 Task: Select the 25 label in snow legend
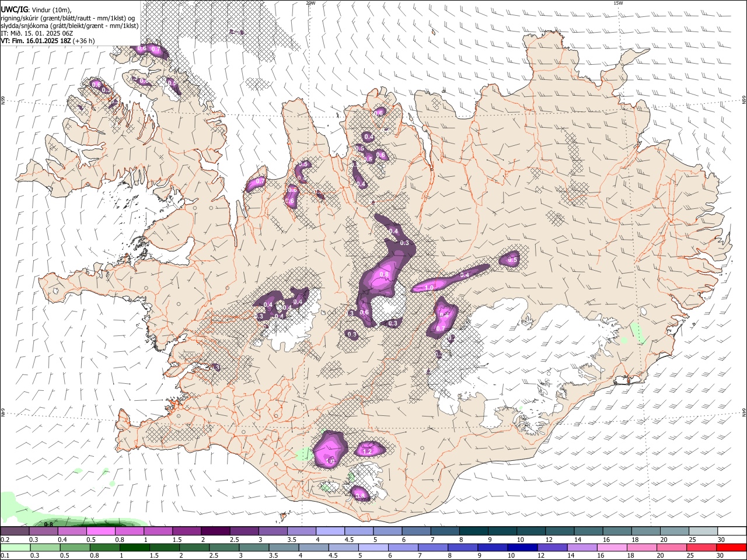692,540
